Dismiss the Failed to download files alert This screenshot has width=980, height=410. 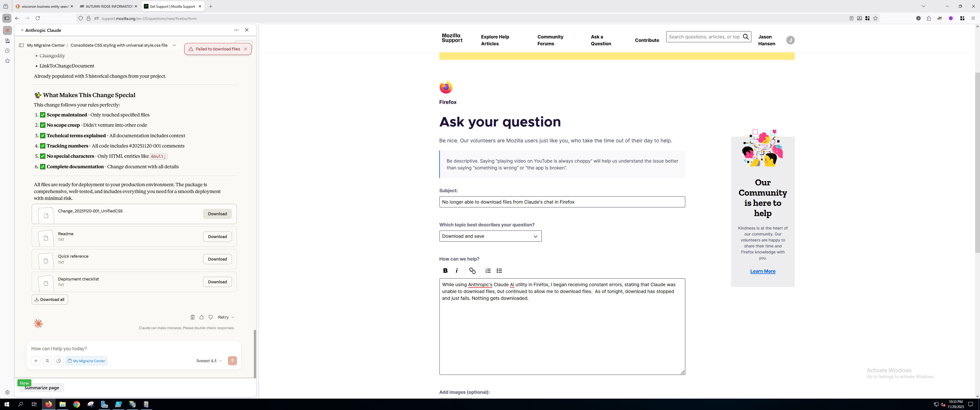point(245,49)
